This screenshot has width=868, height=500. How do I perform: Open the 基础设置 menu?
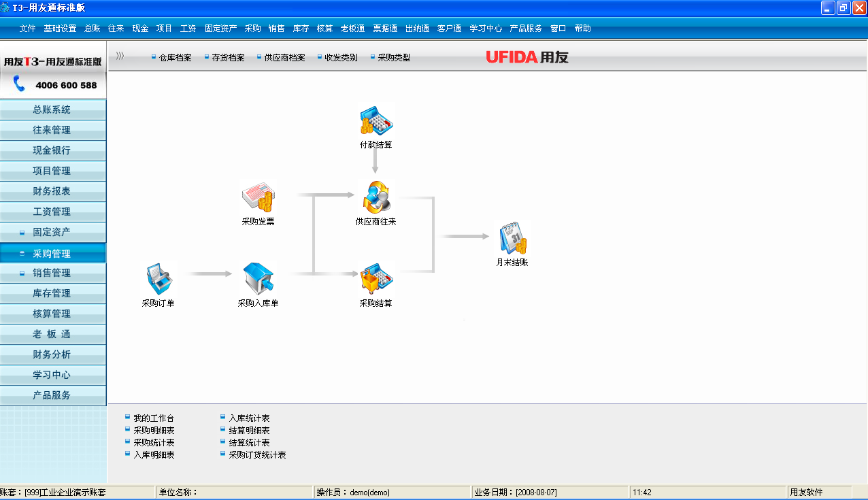tap(60, 29)
